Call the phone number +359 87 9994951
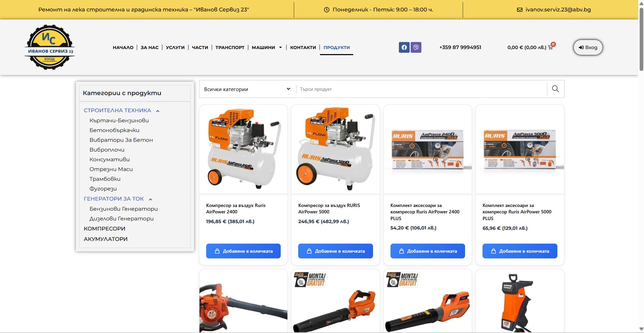The height and width of the screenshot is (333, 644). (x=460, y=47)
